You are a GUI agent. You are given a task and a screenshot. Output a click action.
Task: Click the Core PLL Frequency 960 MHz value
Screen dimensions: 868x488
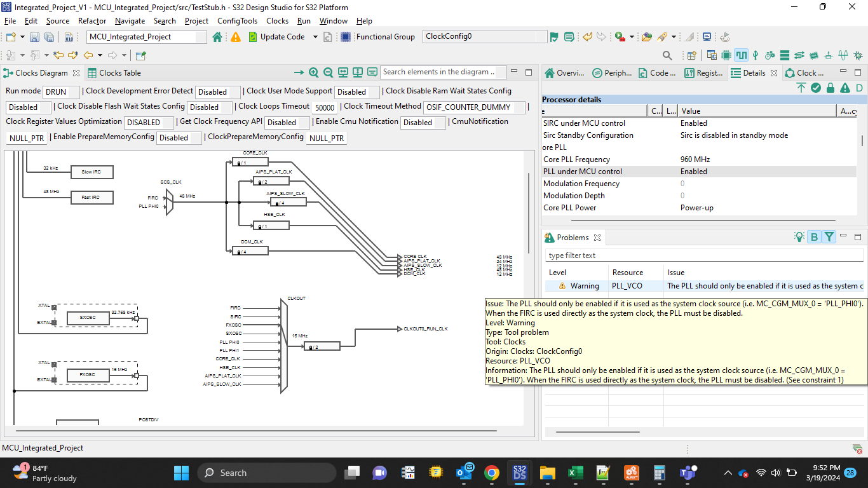coord(695,159)
